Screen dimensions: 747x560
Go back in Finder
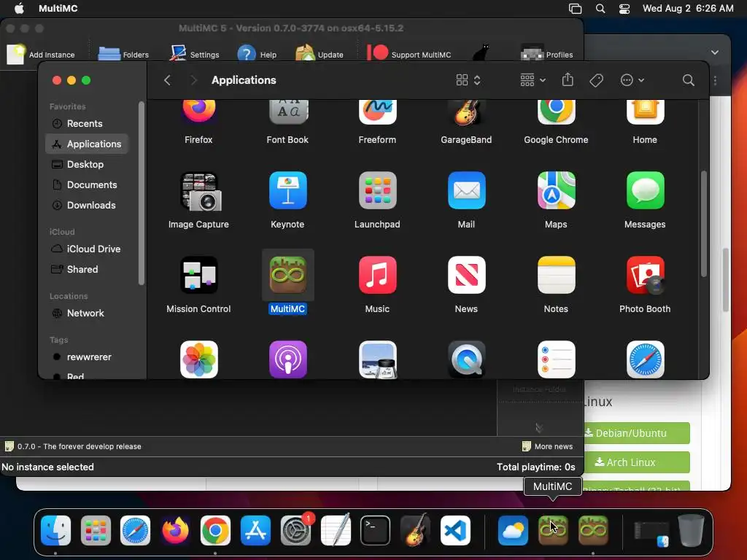point(167,80)
